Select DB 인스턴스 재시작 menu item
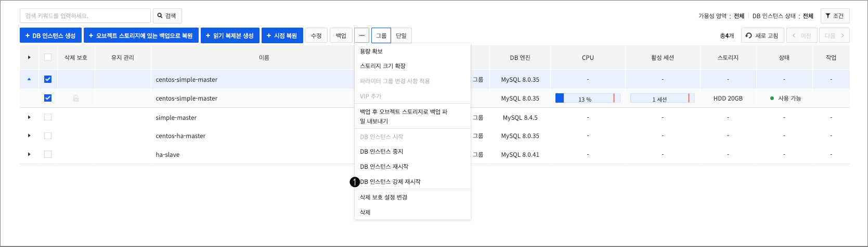 tap(412, 167)
